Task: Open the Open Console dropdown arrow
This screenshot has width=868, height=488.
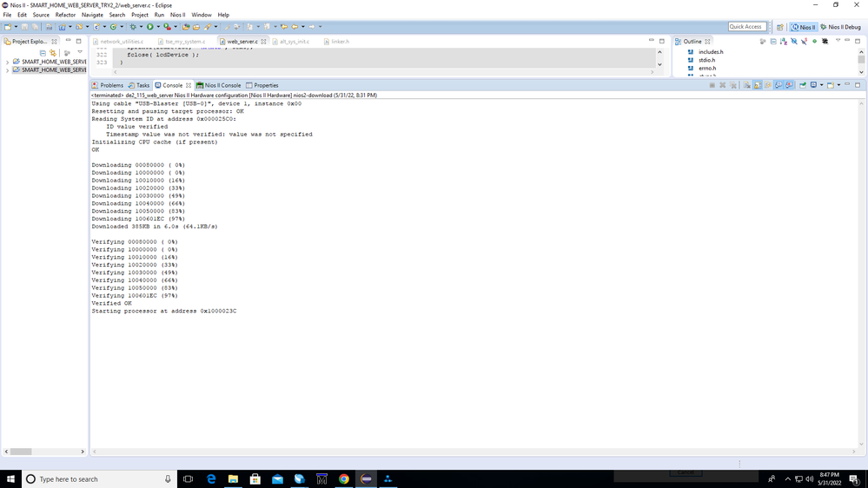Action: pyautogui.click(x=838, y=85)
